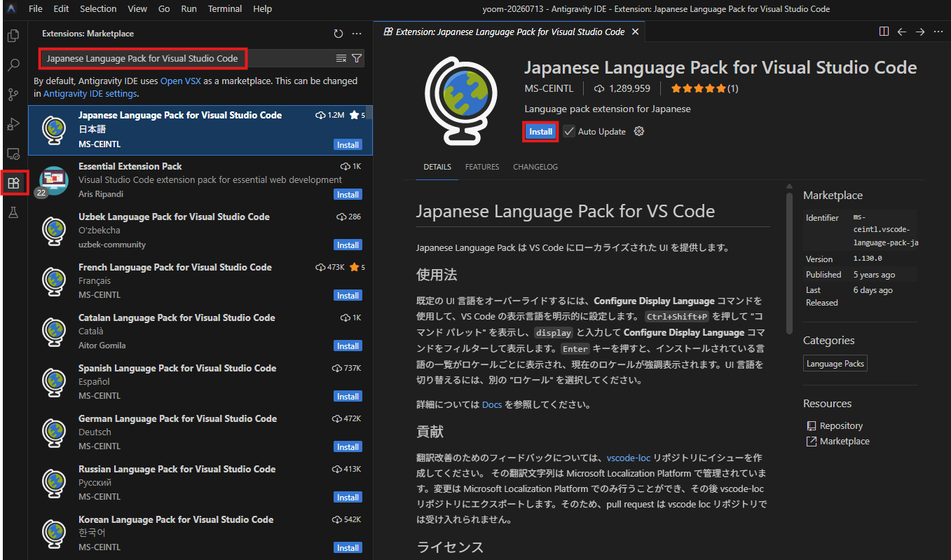This screenshot has height=560, width=951.
Task: Install the German Language Pack
Action: tap(348, 447)
